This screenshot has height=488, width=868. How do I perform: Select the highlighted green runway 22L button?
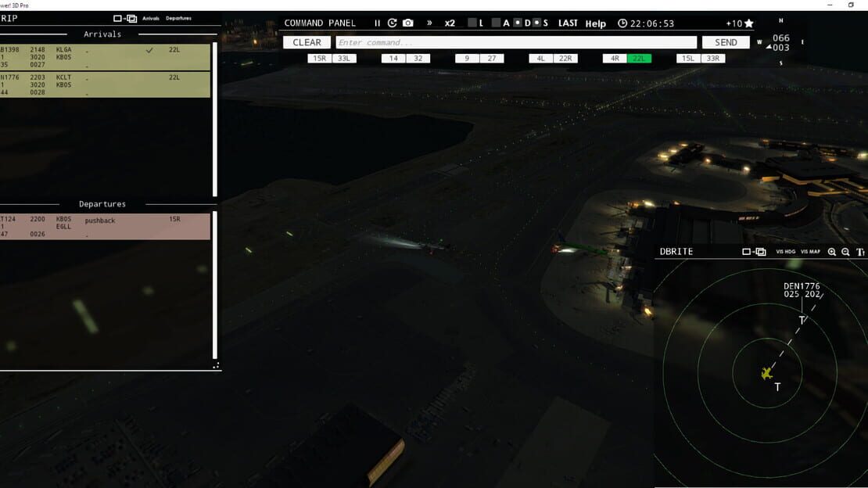[x=639, y=58]
